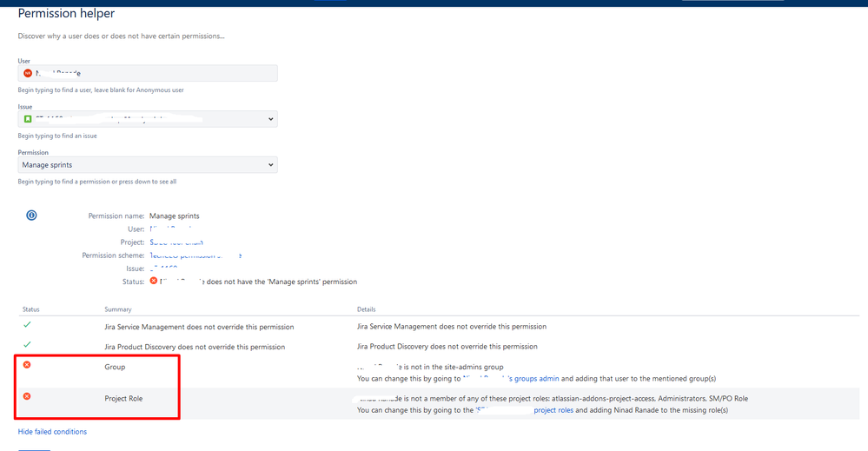Click the blue info icon beside Permission name

(x=31, y=216)
